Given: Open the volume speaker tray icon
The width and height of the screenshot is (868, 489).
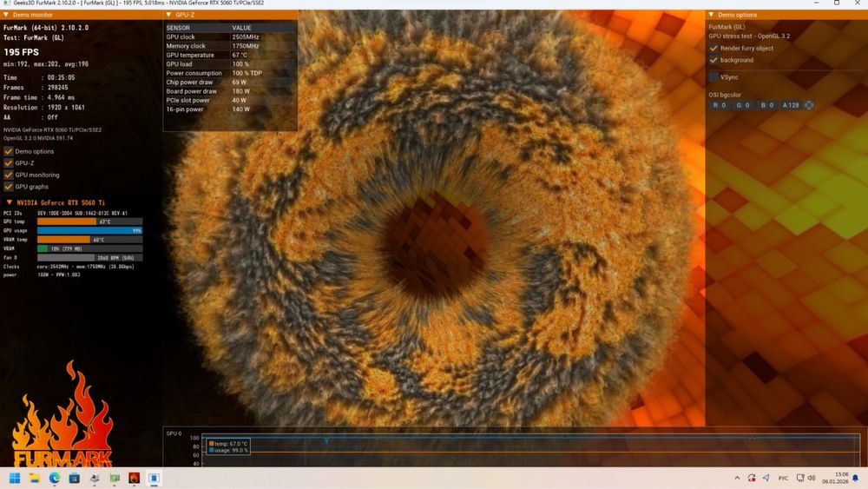Looking at the screenshot, I should click(812, 478).
